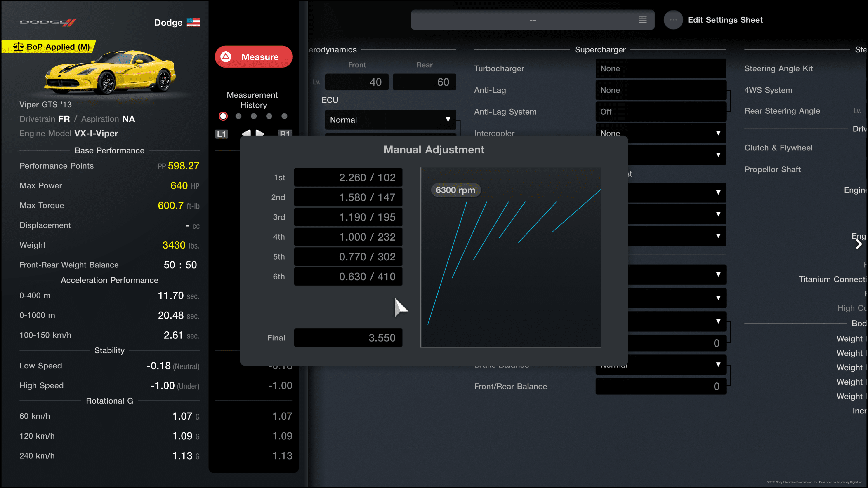This screenshot has height=488, width=868.
Task: Click the L1 previous history button
Action: [x=221, y=134]
